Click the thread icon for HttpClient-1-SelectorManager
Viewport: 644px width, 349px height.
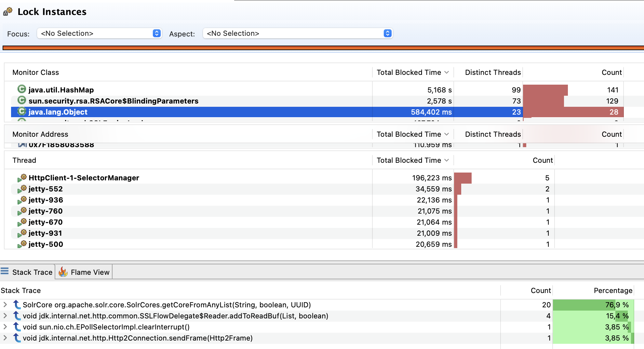click(22, 178)
